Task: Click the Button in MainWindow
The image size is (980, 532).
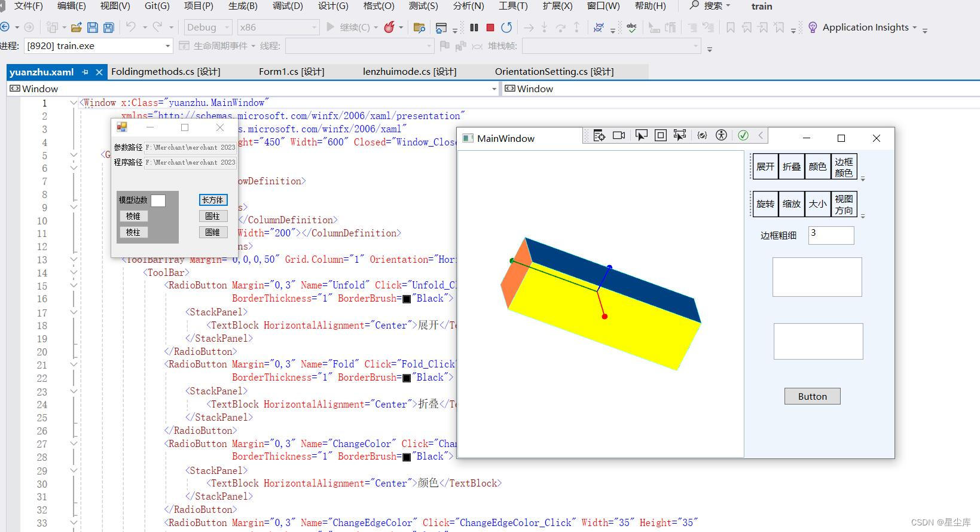Action: tap(812, 396)
